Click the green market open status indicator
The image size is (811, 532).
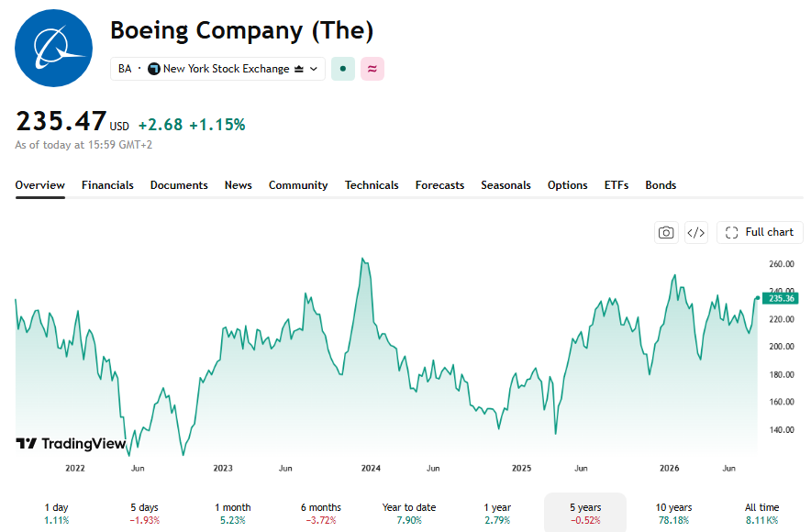[x=343, y=69]
